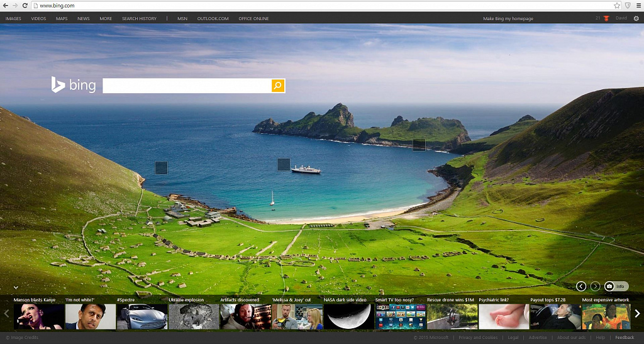Click the camera Info button
644x344 pixels.
pyautogui.click(x=616, y=286)
